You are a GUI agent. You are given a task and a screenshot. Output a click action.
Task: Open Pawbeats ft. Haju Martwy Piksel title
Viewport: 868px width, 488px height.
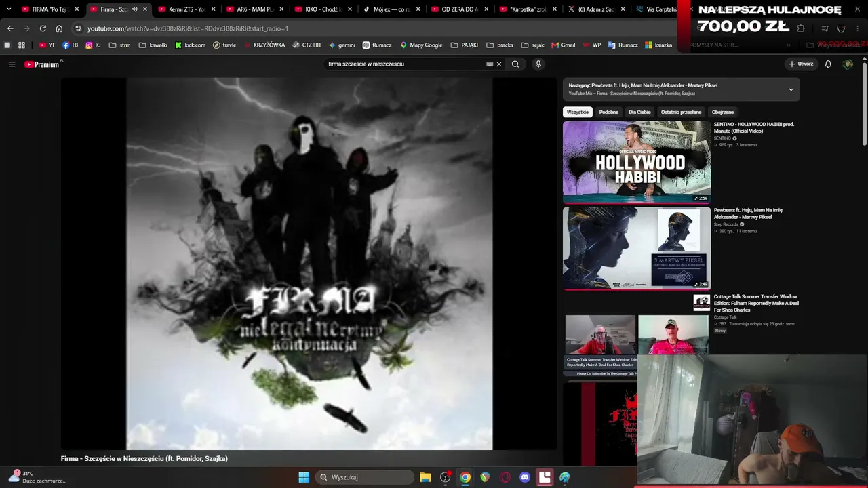click(748, 213)
